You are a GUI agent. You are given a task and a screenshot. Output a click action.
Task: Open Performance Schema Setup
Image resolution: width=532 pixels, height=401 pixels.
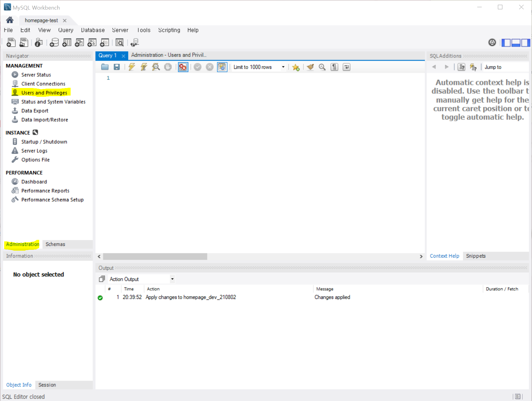[x=52, y=199]
